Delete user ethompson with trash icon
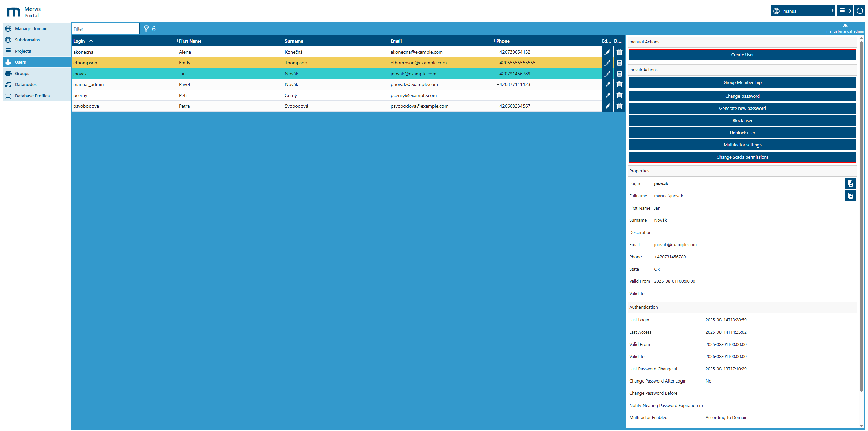The height and width of the screenshot is (431, 868). click(619, 63)
